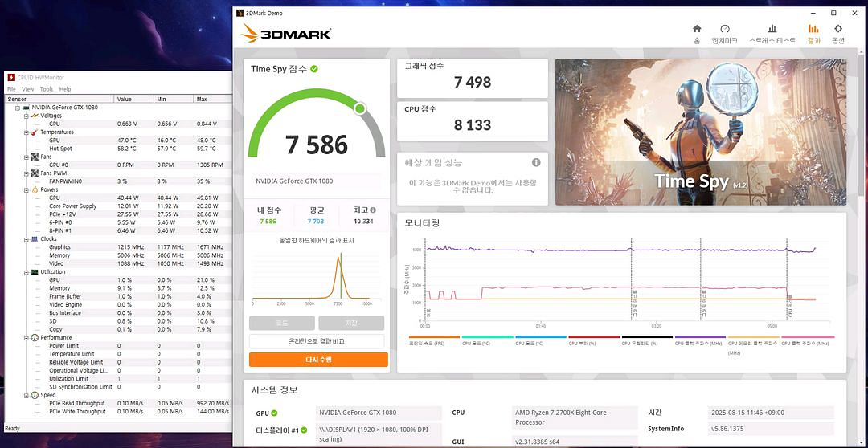Click info icon in 예상 게임 성능 panel
The width and height of the screenshot is (868, 448).
536,163
